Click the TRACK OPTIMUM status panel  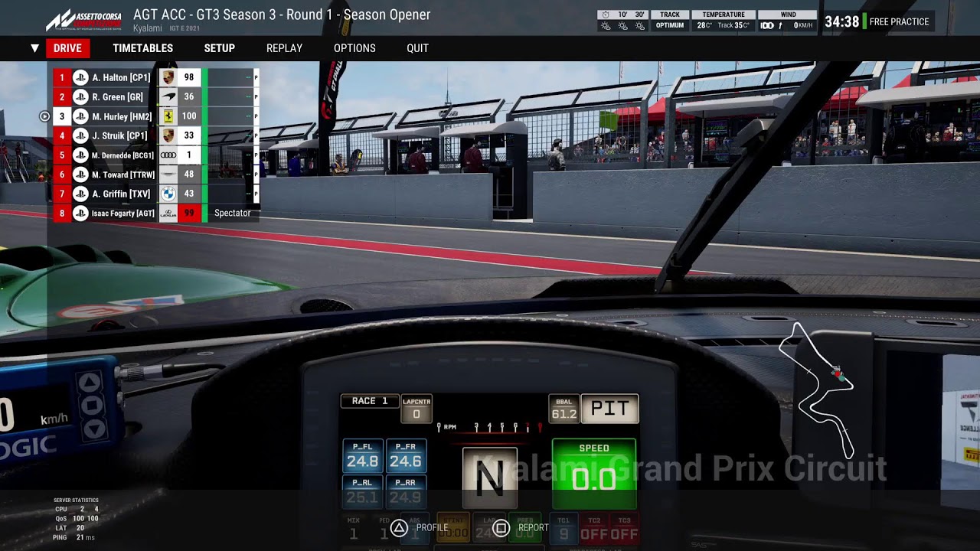pos(670,20)
